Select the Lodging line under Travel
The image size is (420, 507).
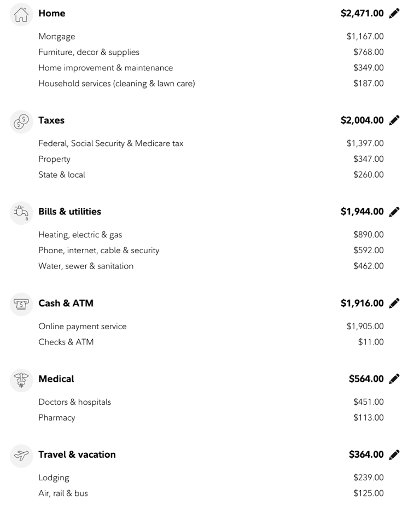click(211, 477)
